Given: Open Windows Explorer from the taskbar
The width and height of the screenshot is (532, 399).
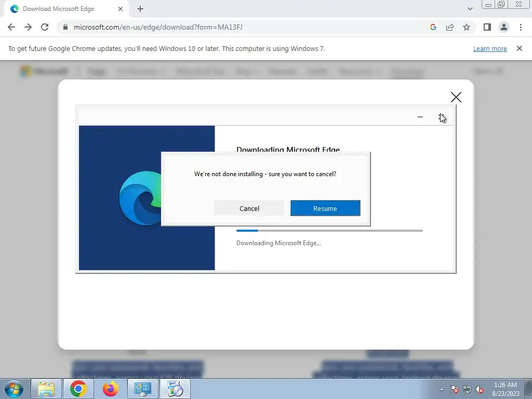Looking at the screenshot, I should point(46,389).
